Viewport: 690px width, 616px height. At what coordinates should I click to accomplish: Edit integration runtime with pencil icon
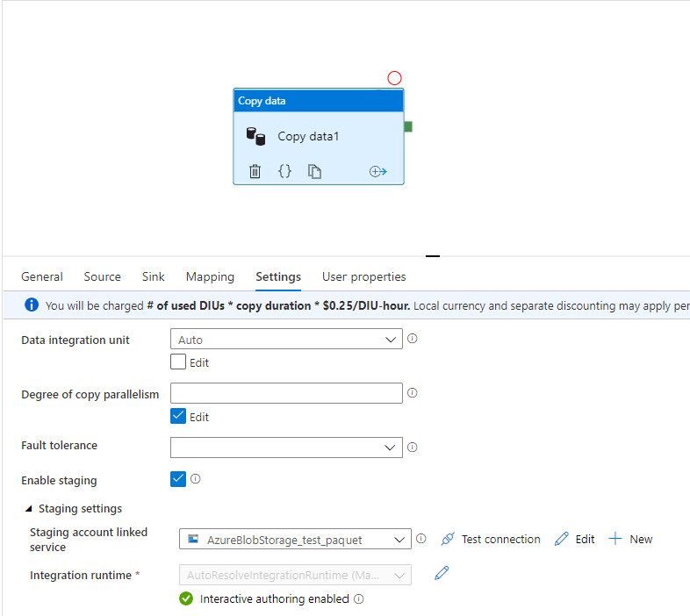442,573
